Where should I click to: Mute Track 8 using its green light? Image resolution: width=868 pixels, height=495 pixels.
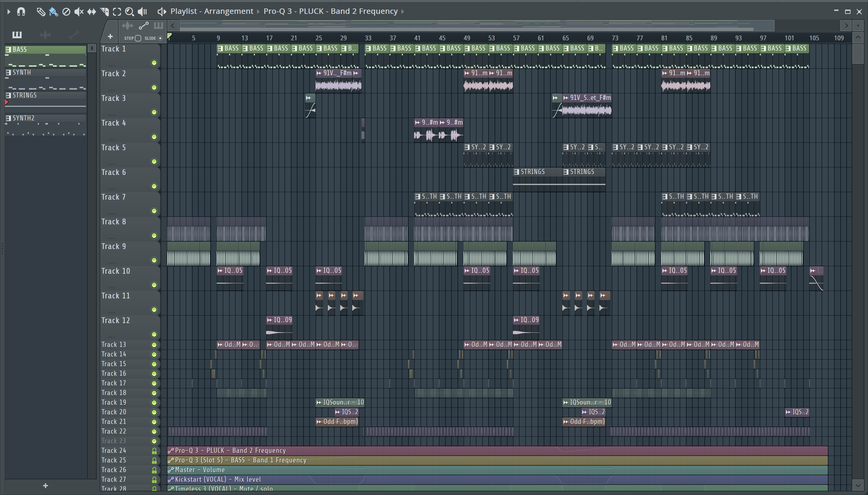pyautogui.click(x=154, y=235)
